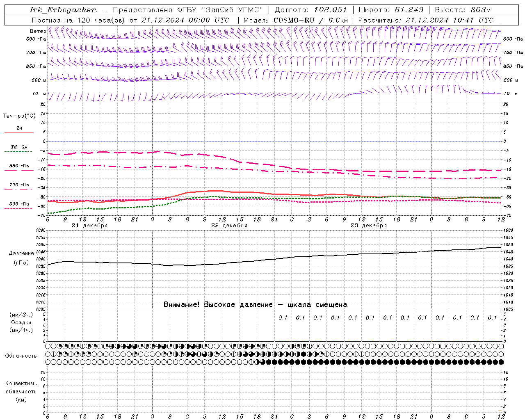
Task: Click the (мм/3ч.) precipitation unit label
Action: (21, 315)
